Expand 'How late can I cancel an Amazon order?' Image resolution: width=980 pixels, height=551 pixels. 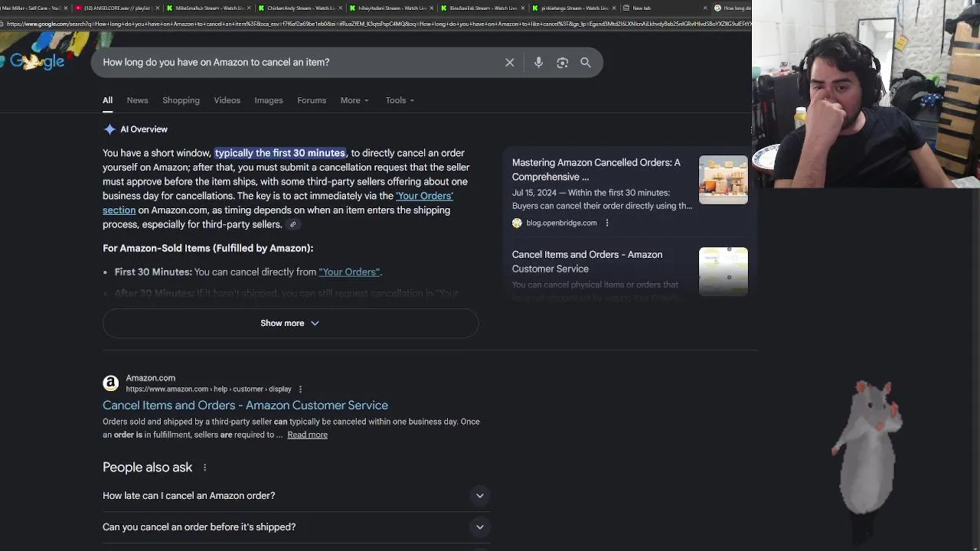pos(296,496)
